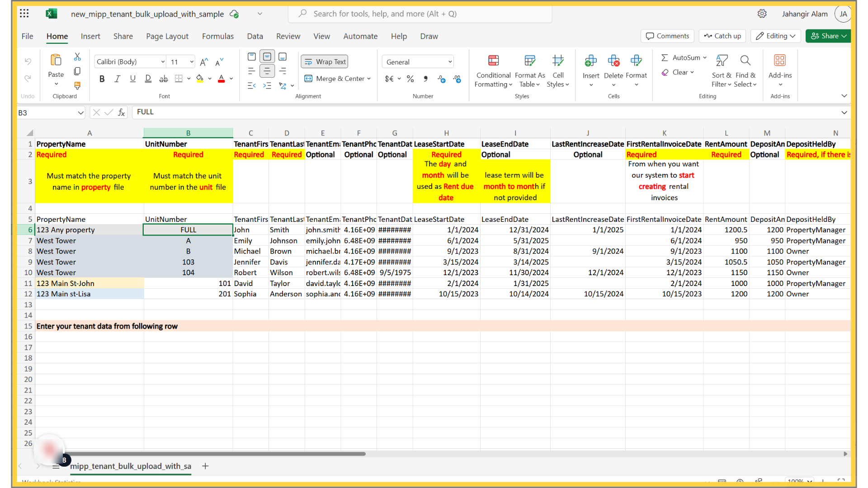Toggle Wrap Text
Image resolution: width=868 pixels, height=488 pixels.
(x=325, y=62)
